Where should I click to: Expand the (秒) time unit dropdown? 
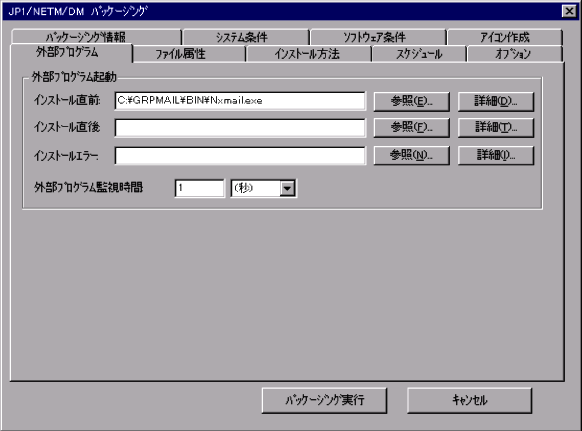pos(287,188)
